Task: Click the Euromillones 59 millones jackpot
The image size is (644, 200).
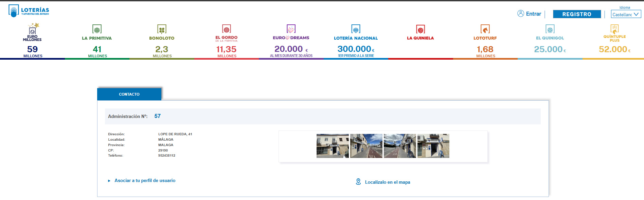Action: click(x=33, y=51)
